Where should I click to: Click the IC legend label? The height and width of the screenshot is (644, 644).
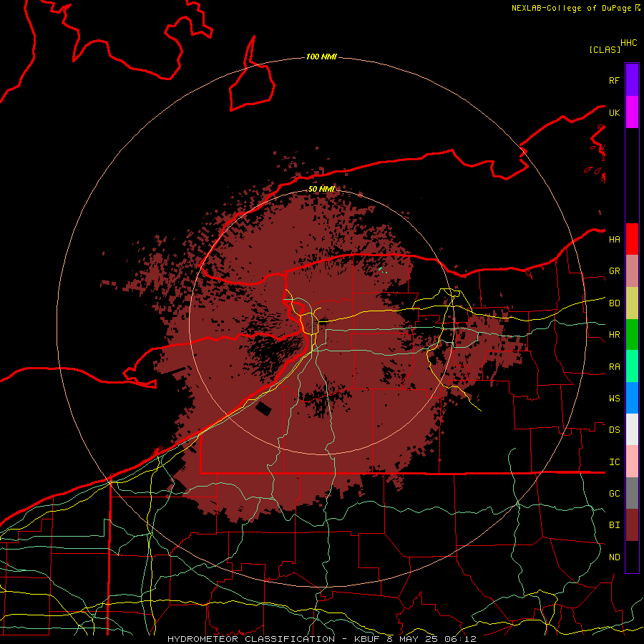tap(614, 462)
